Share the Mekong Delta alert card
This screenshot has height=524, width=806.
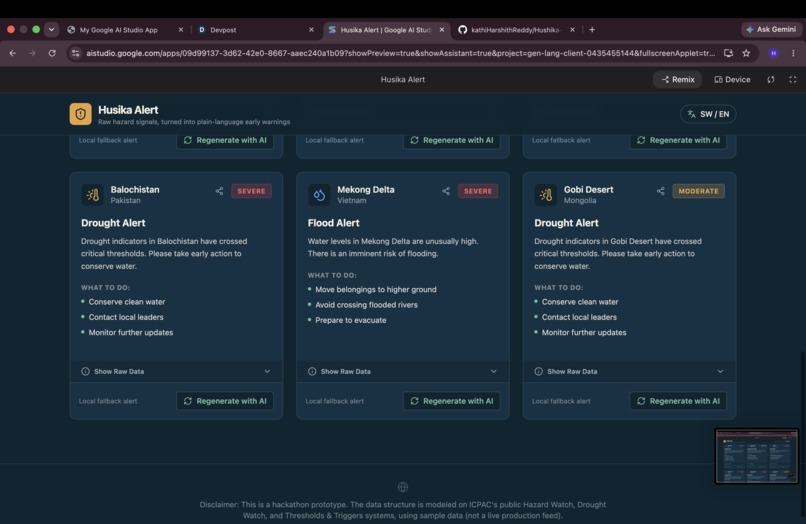[446, 191]
